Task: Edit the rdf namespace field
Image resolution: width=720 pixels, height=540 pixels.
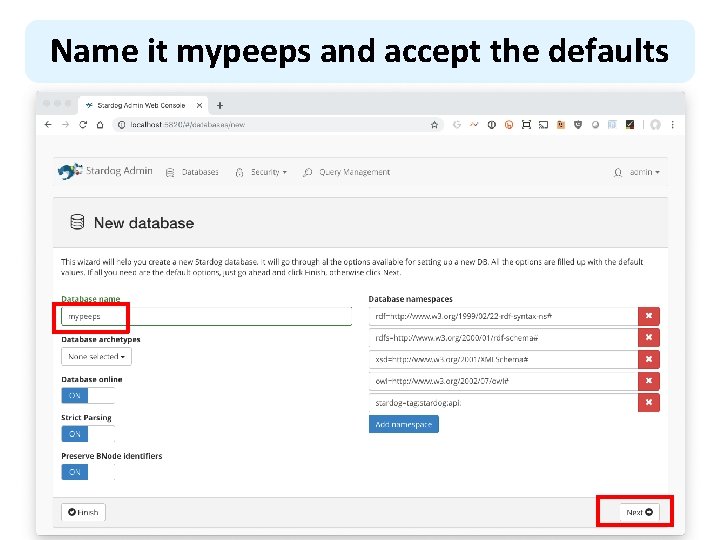Action: point(503,316)
